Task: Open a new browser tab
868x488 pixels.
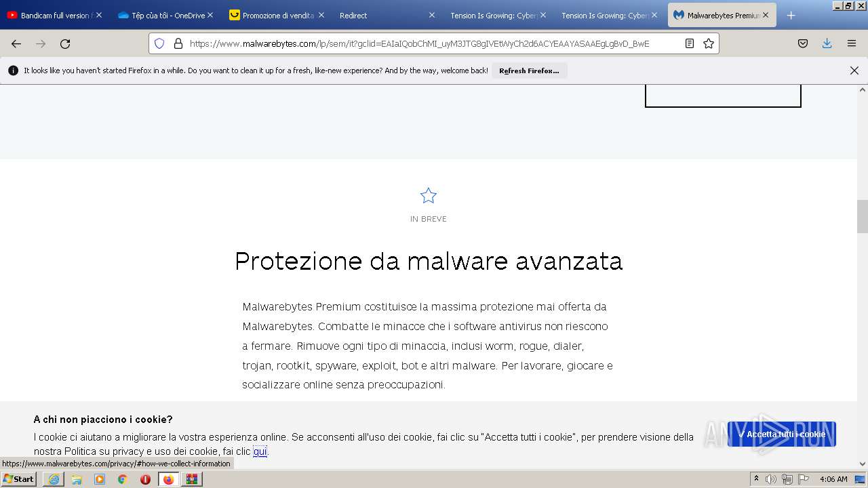Action: tap(791, 15)
